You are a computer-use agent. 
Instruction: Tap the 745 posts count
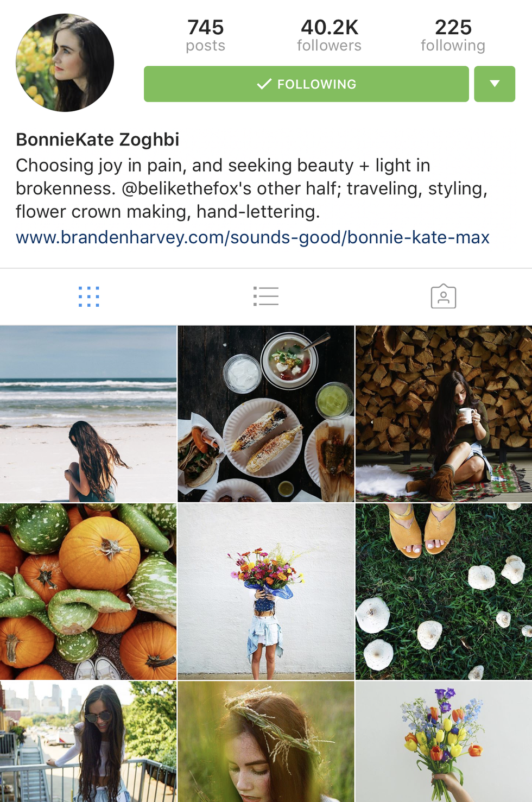[x=205, y=35]
